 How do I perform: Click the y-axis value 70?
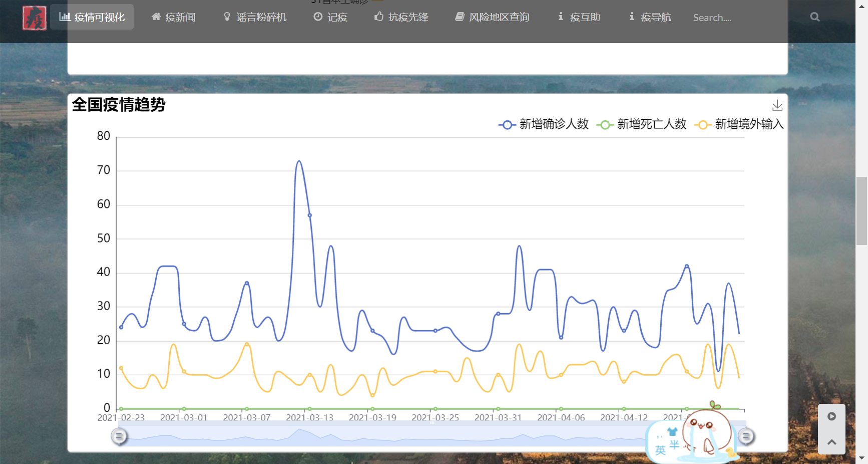click(104, 170)
